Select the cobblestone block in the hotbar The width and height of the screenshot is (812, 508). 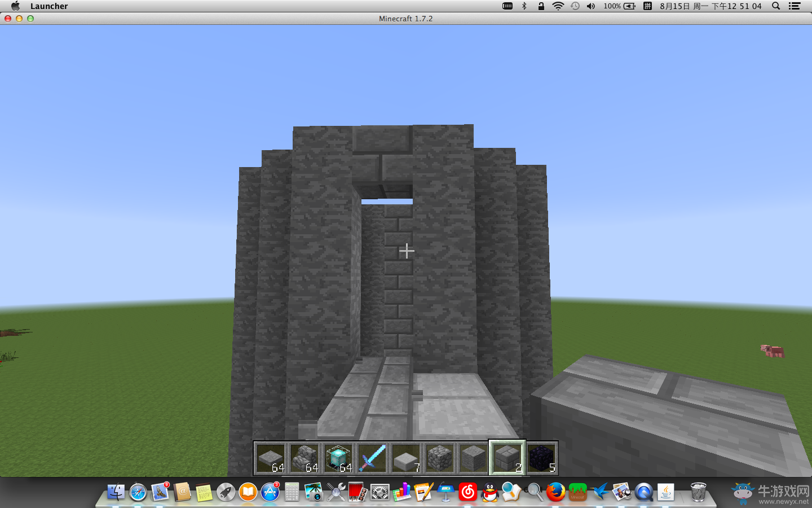pos(440,458)
